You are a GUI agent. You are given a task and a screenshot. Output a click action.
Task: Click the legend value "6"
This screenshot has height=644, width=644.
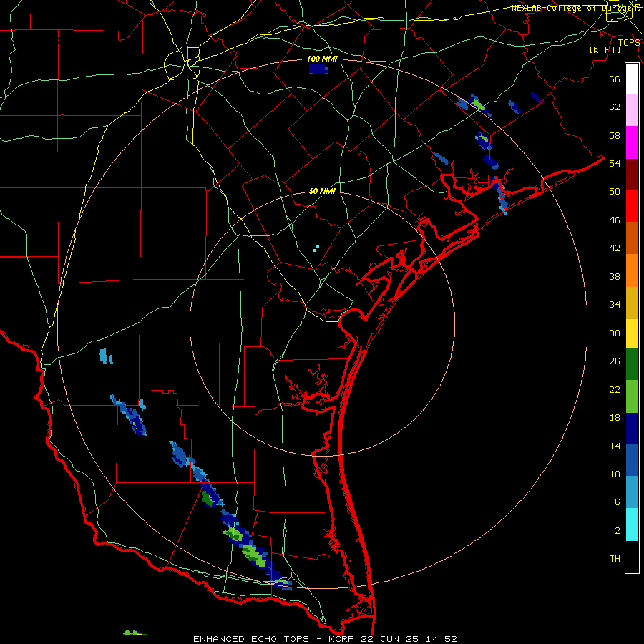(x=618, y=502)
